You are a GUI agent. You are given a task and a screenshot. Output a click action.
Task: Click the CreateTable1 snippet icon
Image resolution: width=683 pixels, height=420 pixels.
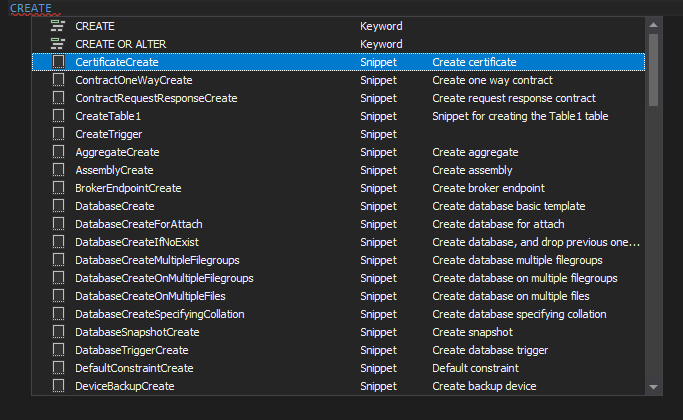pyautogui.click(x=58, y=116)
